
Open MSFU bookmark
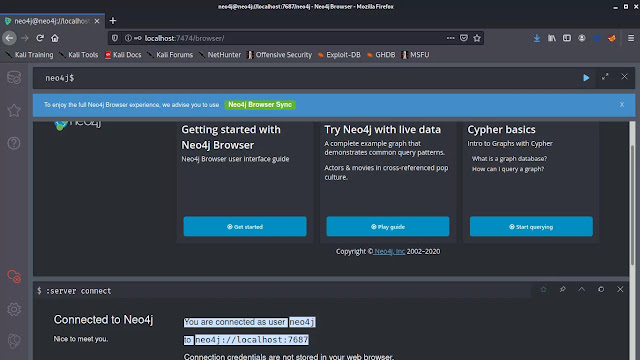[x=416, y=55]
